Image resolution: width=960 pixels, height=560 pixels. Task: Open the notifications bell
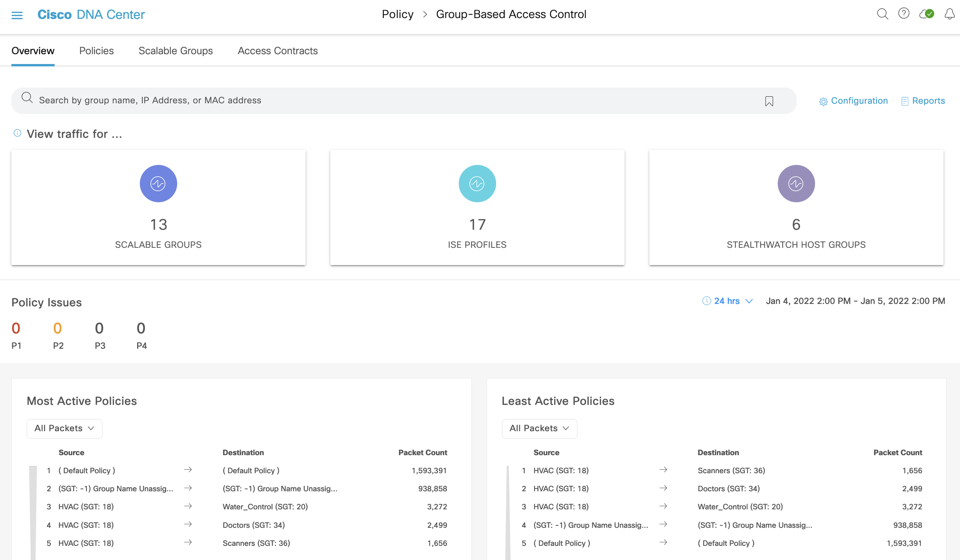point(950,14)
